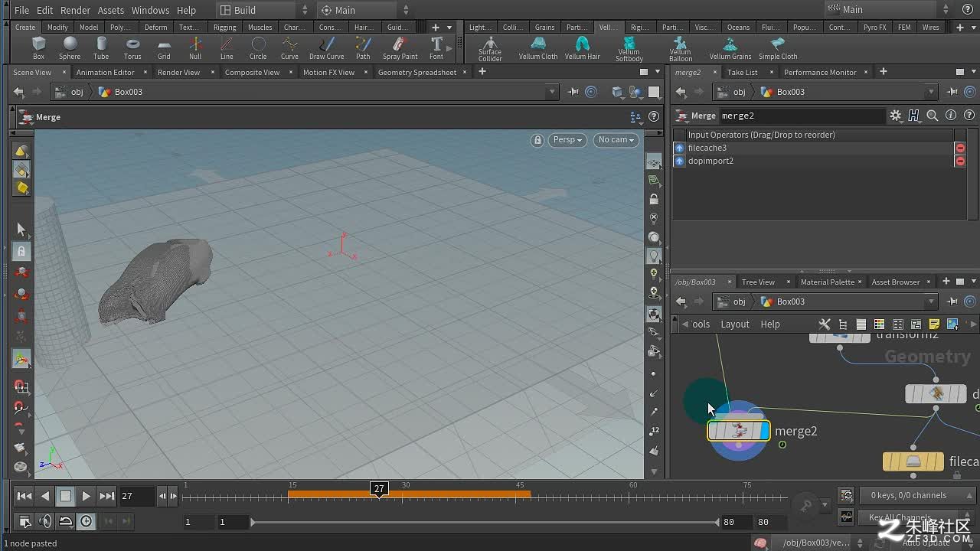Jump to first frame
Viewport: 980px width, 551px height.
(24, 496)
